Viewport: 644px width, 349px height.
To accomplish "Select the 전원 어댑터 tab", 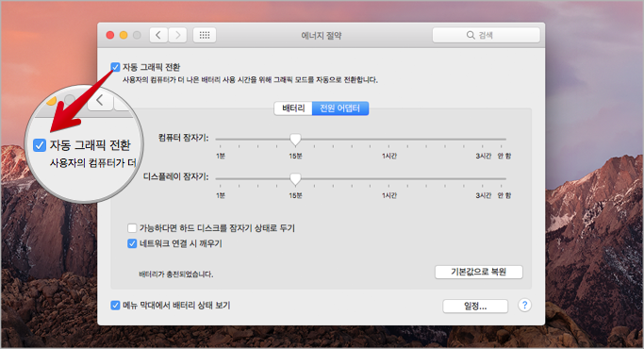I will [x=340, y=108].
